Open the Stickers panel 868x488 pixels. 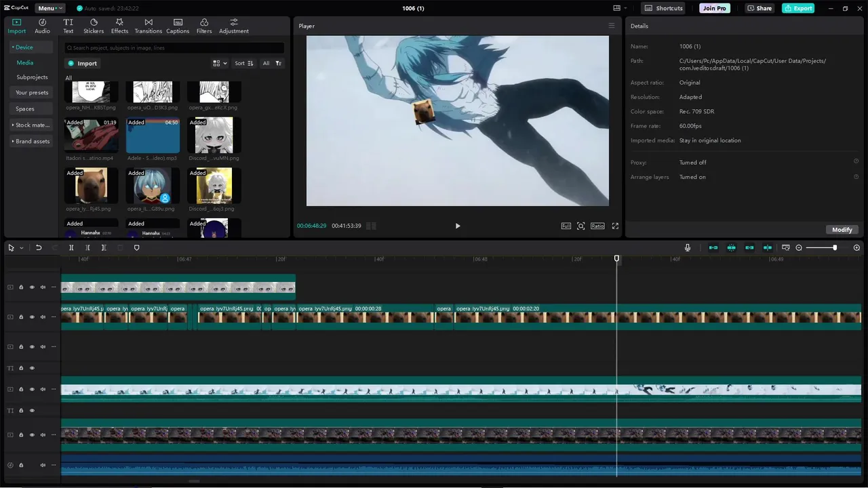click(x=94, y=26)
